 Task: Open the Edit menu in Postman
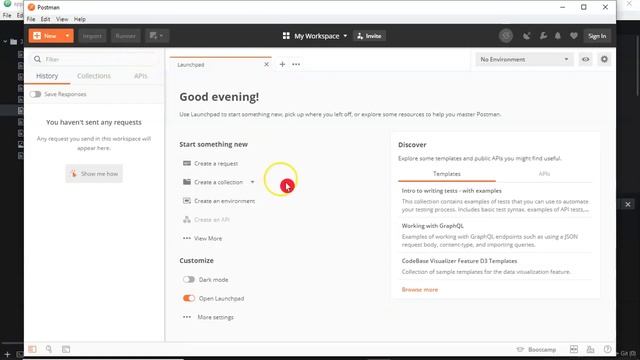[x=45, y=19]
